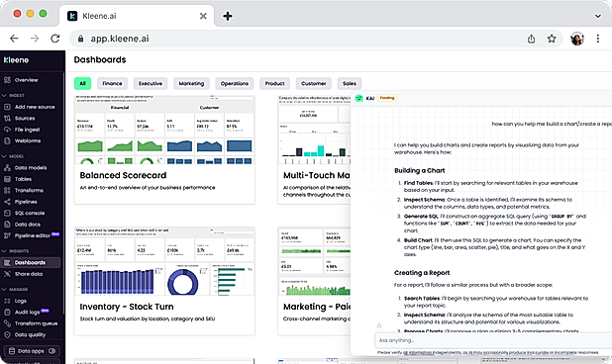Open the Share data icon
Screen dimensions: 612x364
7,274
